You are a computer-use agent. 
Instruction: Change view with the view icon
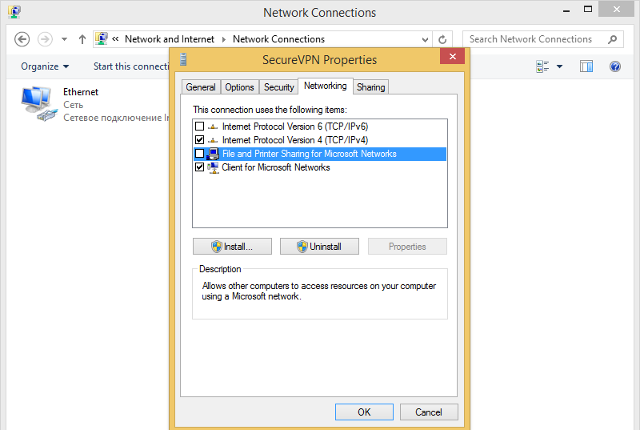[543, 66]
